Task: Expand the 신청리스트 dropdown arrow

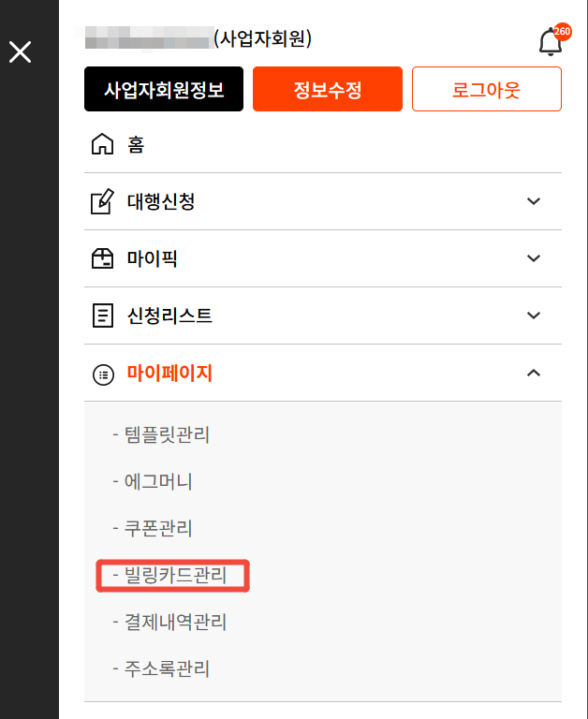Action: click(x=534, y=315)
